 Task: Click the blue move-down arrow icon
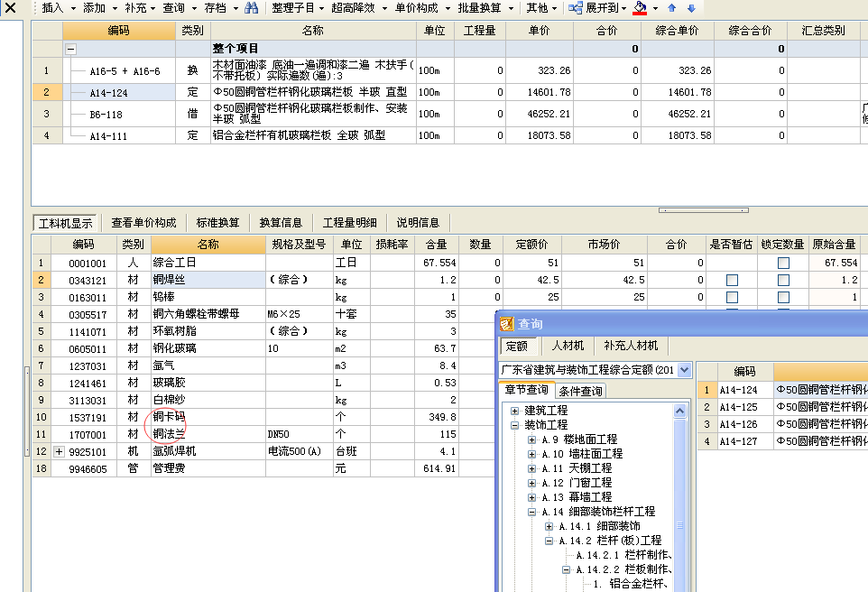point(691,8)
